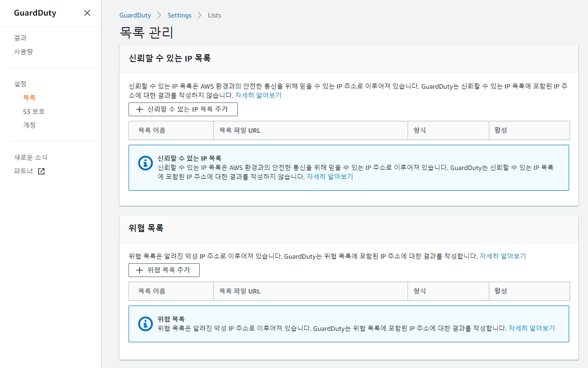The image size is (588, 368).
Task: Click the 위협 목록 section heading
Action: pos(146,228)
